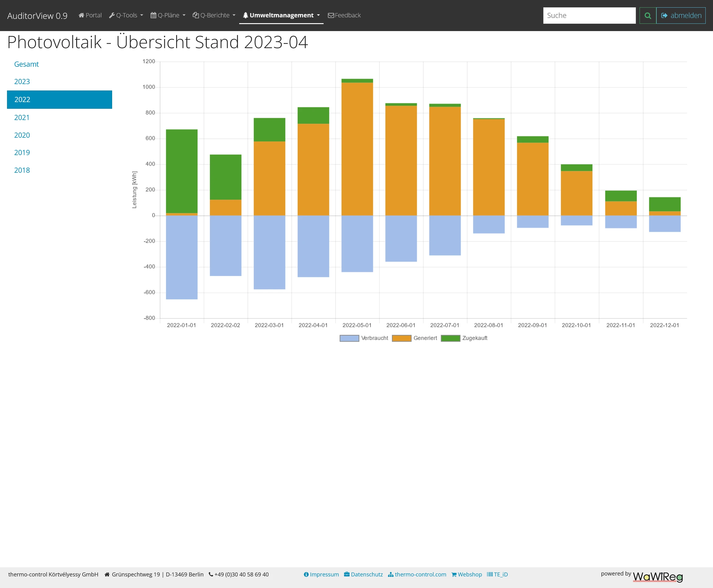713x588 pixels.
Task: Open the Datenschutz footer link
Action: pos(363,575)
